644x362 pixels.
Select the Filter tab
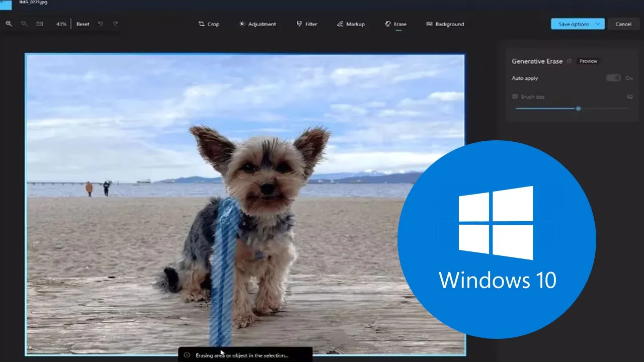pyautogui.click(x=307, y=24)
